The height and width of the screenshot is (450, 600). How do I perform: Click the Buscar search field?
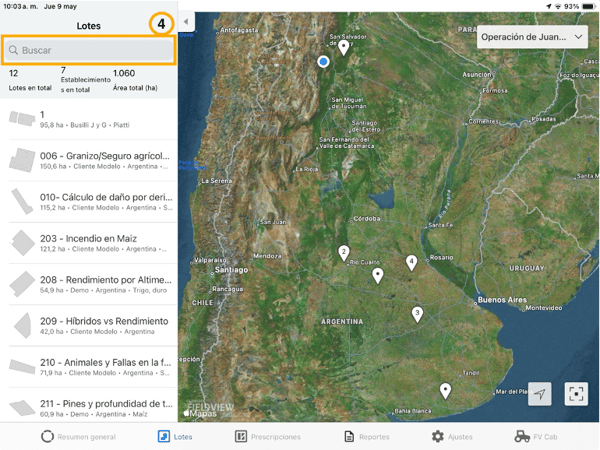pyautogui.click(x=89, y=50)
